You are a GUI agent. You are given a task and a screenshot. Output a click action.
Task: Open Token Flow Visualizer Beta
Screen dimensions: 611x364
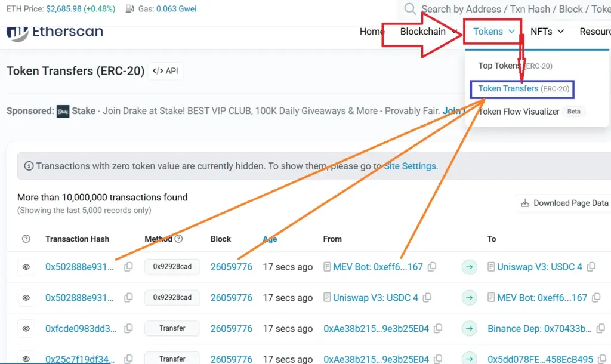[x=530, y=112]
